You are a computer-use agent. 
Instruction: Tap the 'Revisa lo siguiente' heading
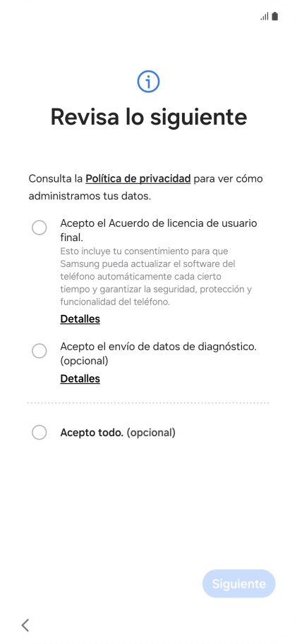click(x=148, y=117)
